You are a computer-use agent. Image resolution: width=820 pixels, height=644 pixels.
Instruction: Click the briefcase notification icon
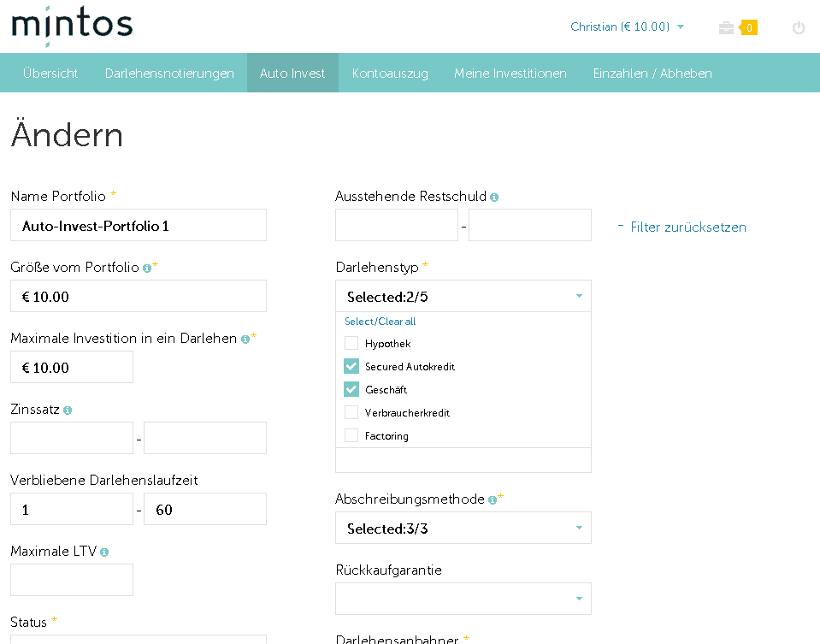727,27
